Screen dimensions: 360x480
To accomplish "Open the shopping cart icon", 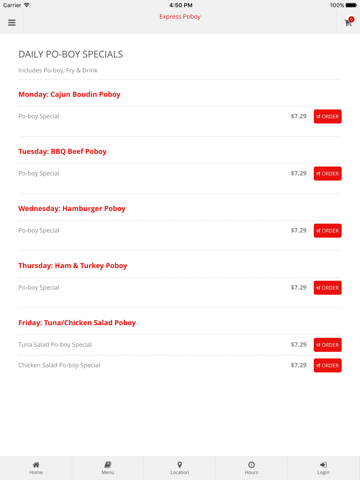I will (x=349, y=22).
